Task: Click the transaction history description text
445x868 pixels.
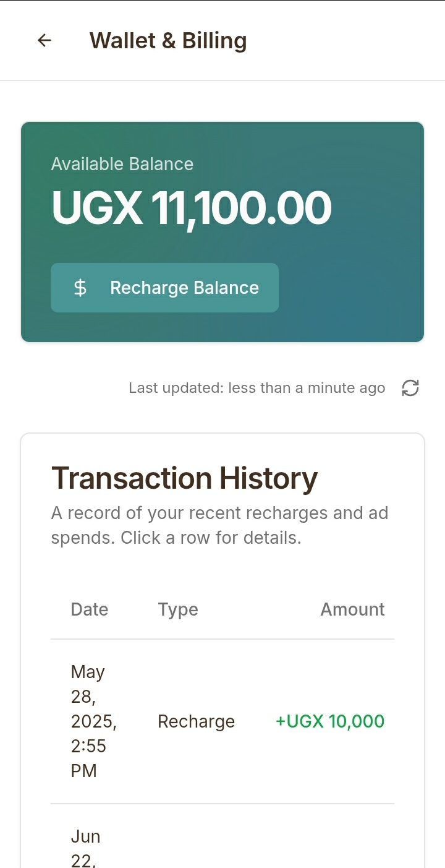Action: (219, 525)
